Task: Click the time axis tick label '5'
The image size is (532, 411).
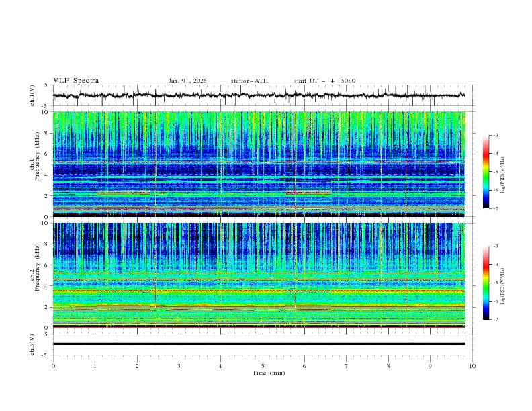Action: (263, 366)
